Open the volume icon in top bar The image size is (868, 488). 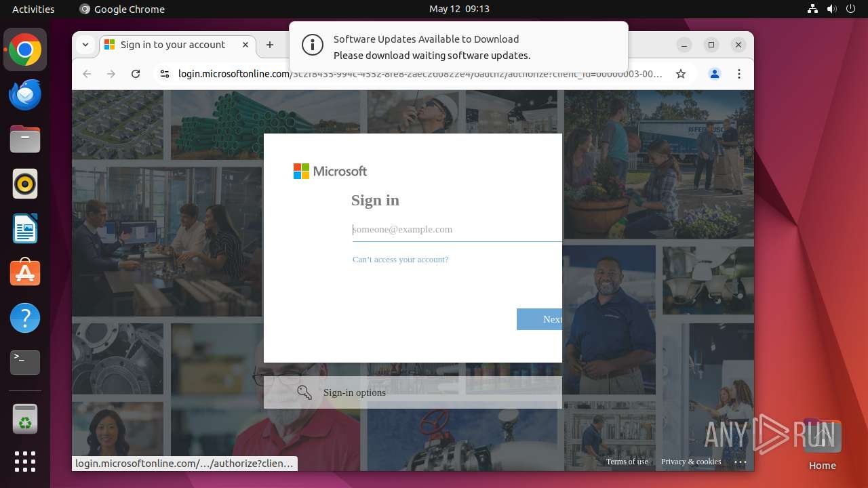[x=831, y=9]
